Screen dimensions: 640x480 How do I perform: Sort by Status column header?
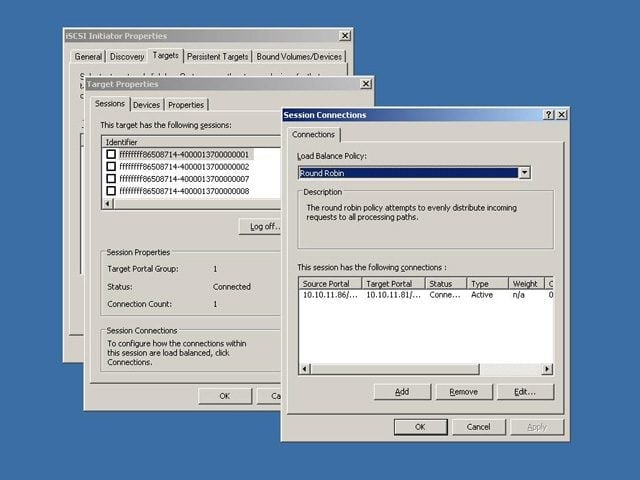click(446, 283)
